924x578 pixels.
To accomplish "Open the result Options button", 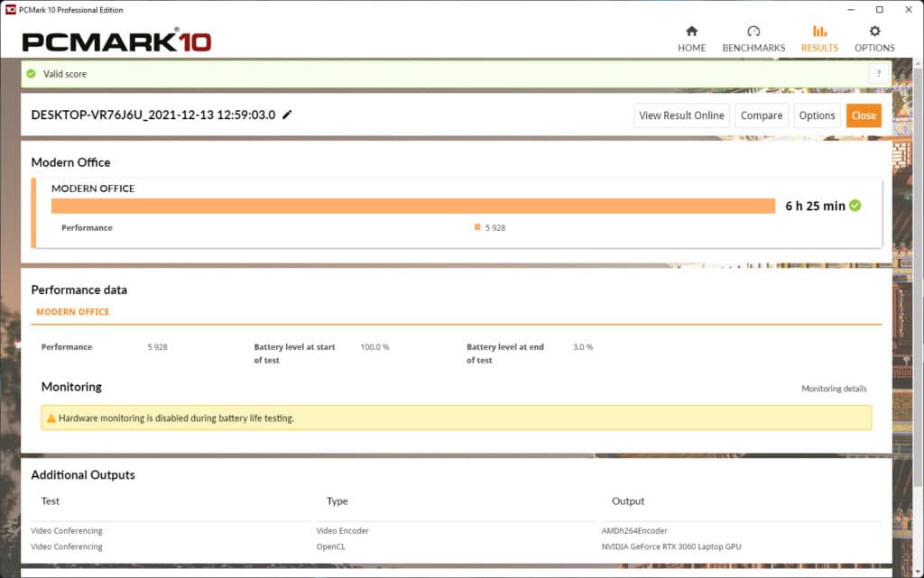I will [817, 115].
